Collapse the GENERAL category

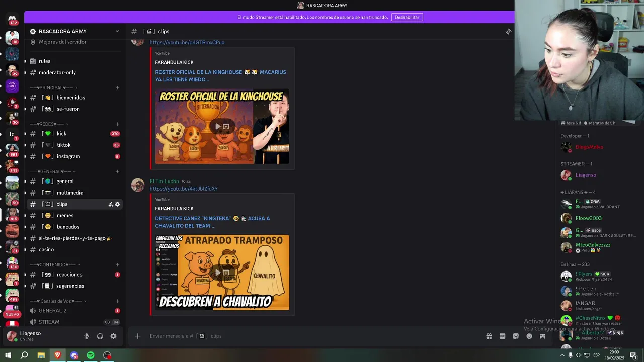52,171
